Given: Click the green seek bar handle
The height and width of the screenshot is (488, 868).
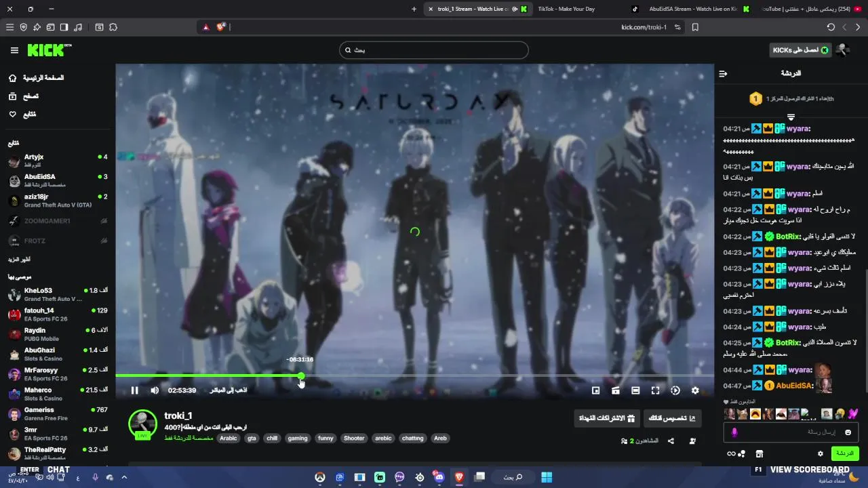Looking at the screenshot, I should 301,375.
